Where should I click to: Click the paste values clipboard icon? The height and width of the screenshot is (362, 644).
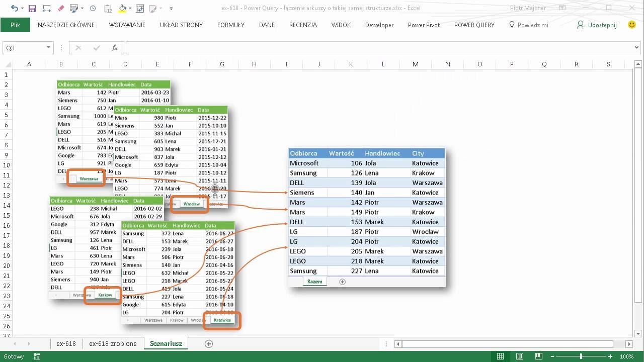(x=108, y=9)
